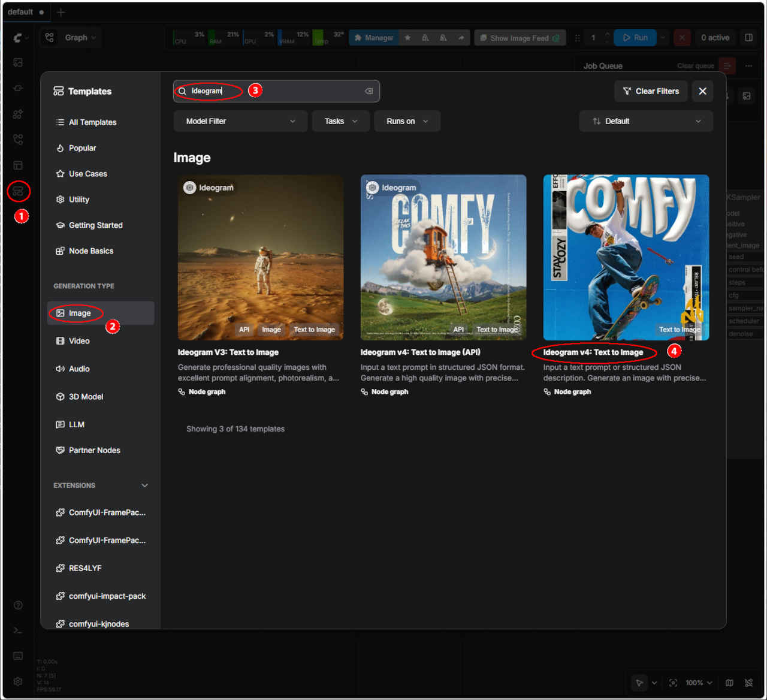Collapse the Extensions section chevron
The image size is (767, 700).
coord(144,485)
